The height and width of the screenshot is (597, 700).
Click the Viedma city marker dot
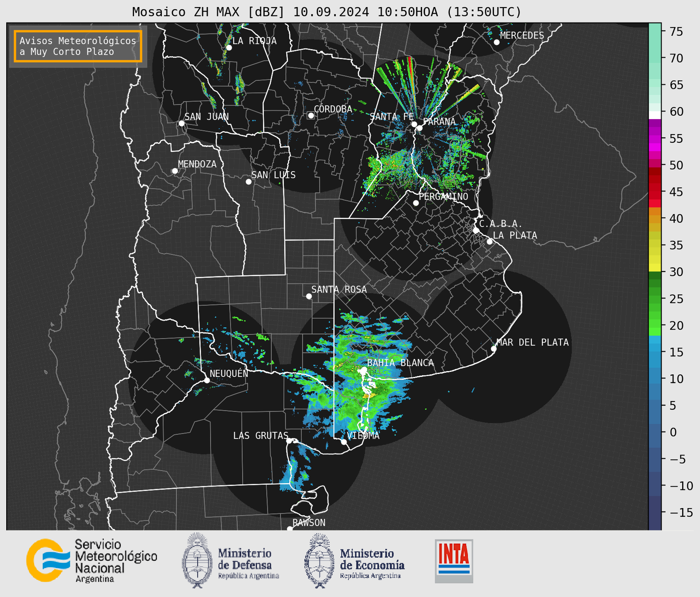pyautogui.click(x=344, y=442)
